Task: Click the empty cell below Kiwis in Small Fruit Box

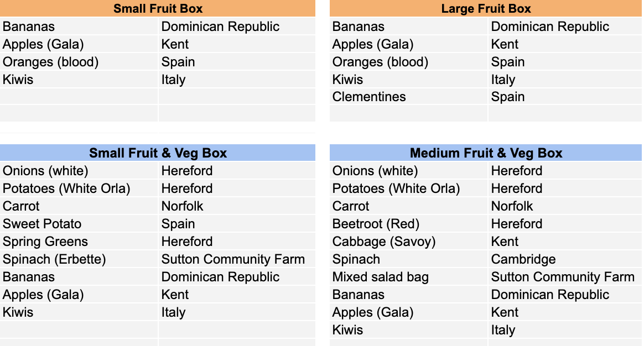Action: click(x=79, y=97)
